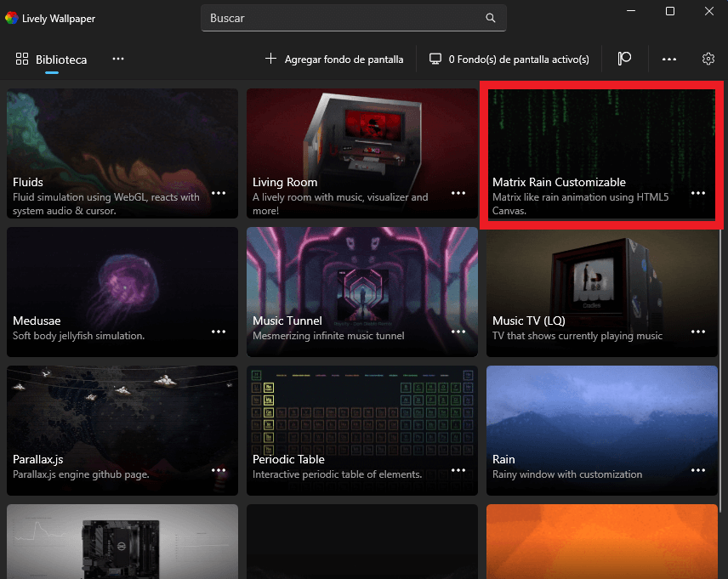Screen dimensions: 728x579
Task: Focus the Buscar search field
Action: (x=353, y=18)
